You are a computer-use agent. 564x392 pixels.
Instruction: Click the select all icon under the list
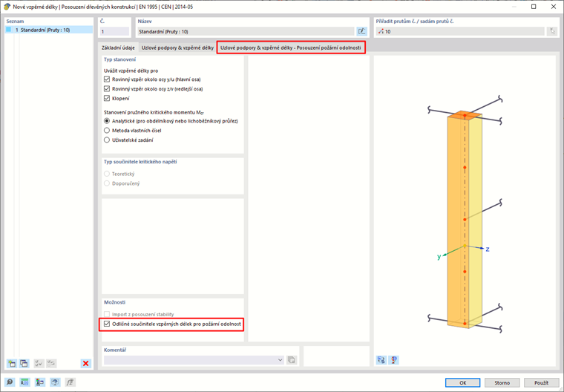pyautogui.click(x=39, y=363)
